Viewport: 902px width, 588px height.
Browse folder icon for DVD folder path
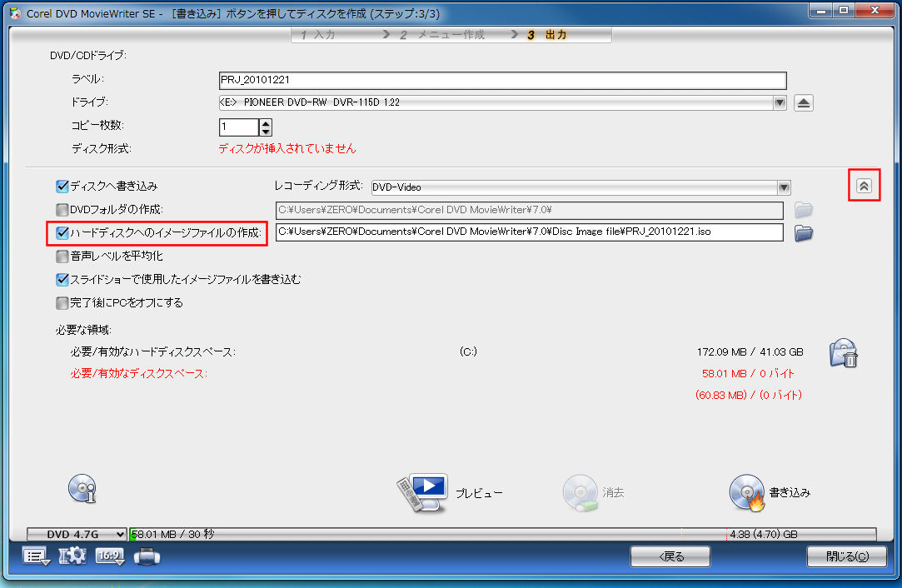tap(803, 210)
